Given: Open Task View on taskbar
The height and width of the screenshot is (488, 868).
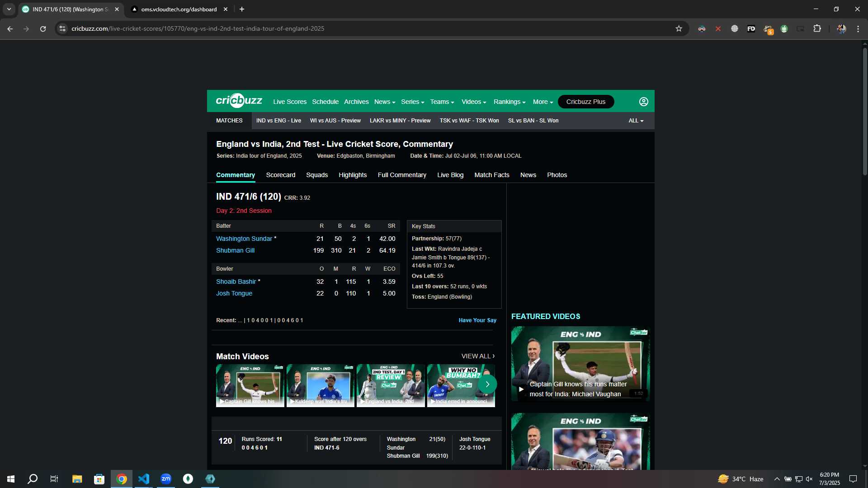Looking at the screenshot, I should pos(54,479).
